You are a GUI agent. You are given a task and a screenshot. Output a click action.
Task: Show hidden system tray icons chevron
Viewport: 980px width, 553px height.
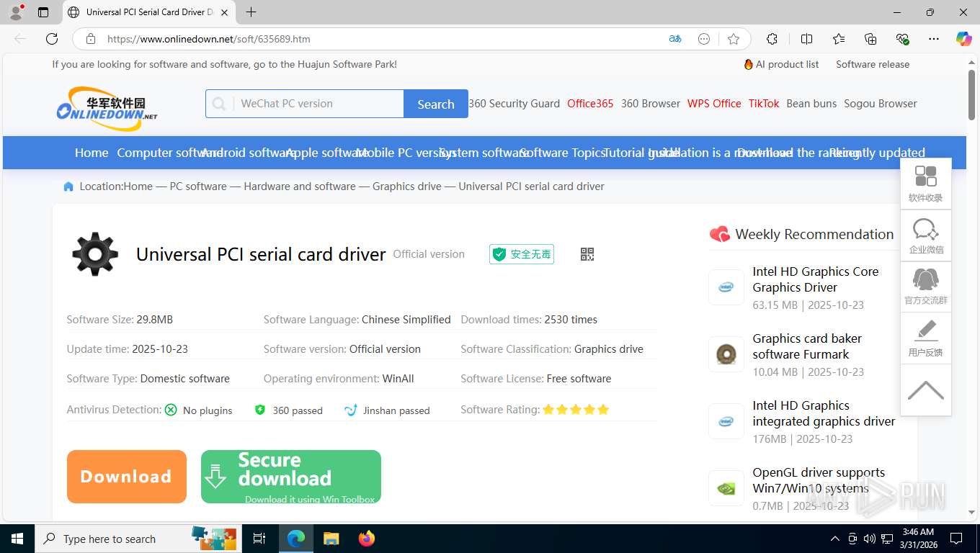pyautogui.click(x=834, y=539)
